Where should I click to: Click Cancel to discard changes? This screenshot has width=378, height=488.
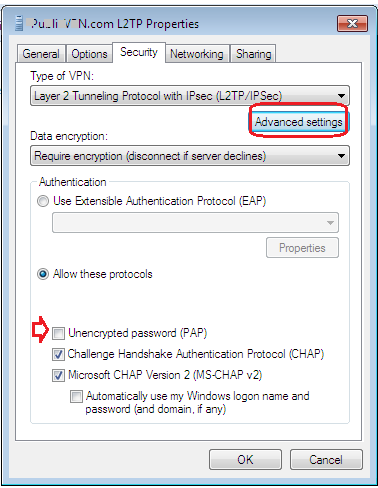[326, 460]
